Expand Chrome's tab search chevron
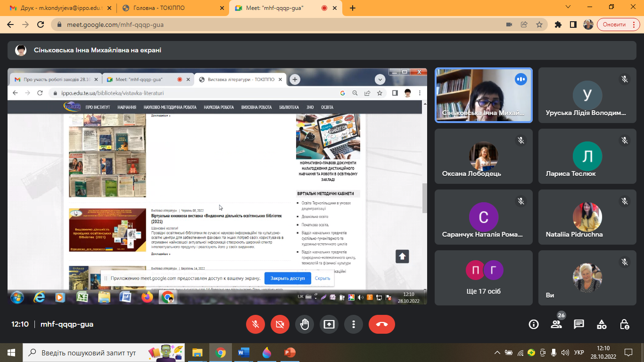The height and width of the screenshot is (362, 644). coord(568,7)
